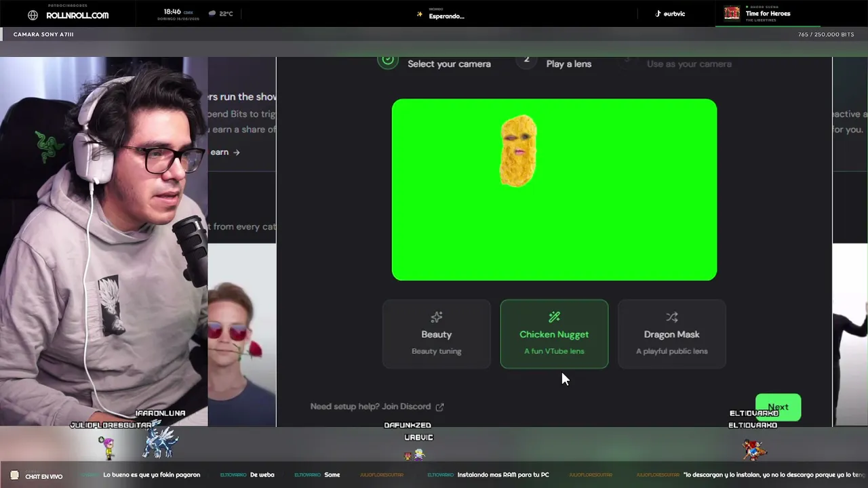
Task: Click the 18:46 clock
Action: point(172,12)
